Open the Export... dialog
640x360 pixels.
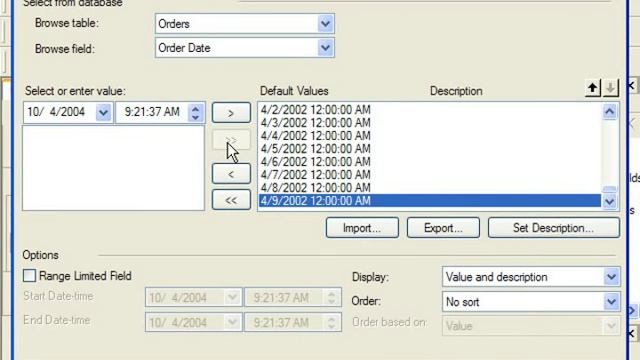pos(443,228)
